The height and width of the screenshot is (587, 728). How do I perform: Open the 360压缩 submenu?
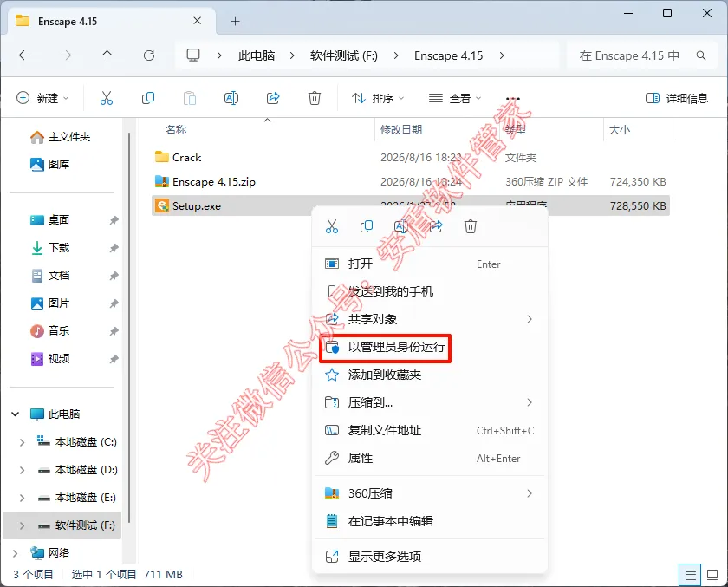[x=430, y=493]
